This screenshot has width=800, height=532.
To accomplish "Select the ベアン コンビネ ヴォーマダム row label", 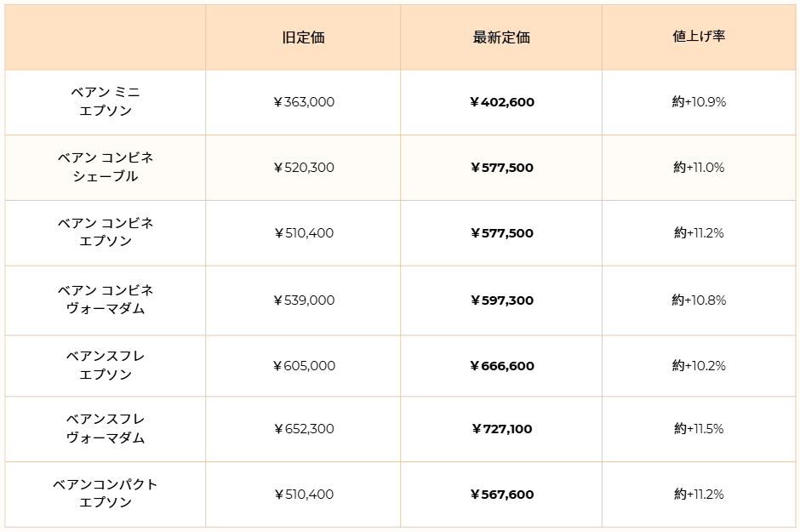I will [x=106, y=300].
